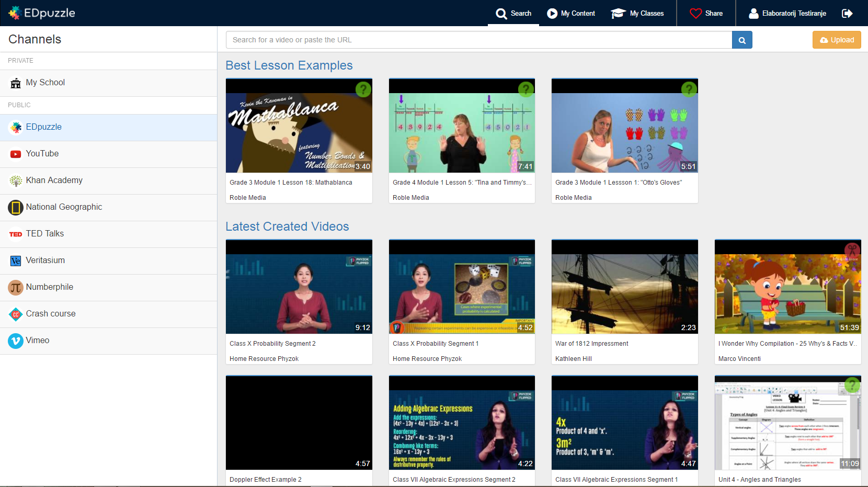Image resolution: width=868 pixels, height=487 pixels.
Task: Open My Classes
Action: point(637,14)
